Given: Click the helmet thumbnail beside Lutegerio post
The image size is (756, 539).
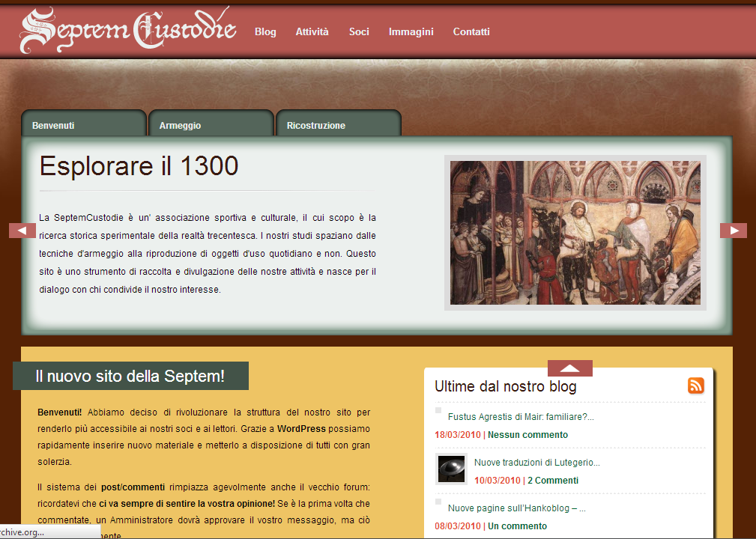Looking at the screenshot, I should (451, 469).
